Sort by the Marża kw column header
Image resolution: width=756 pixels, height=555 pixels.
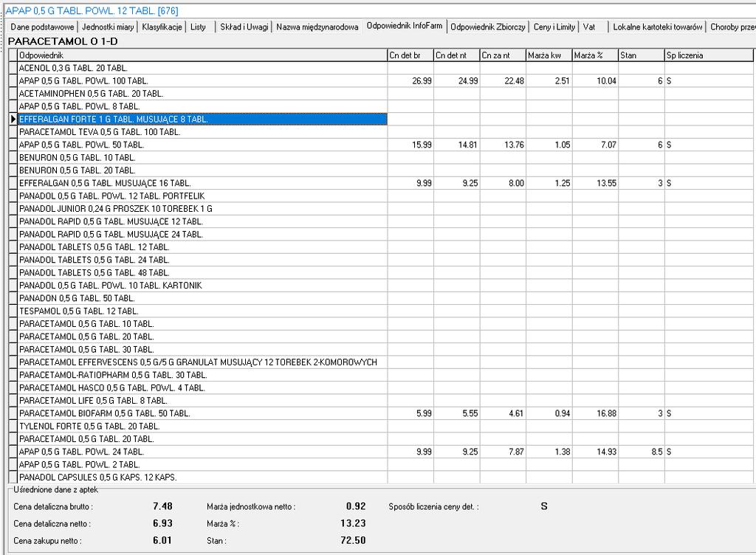click(549, 55)
